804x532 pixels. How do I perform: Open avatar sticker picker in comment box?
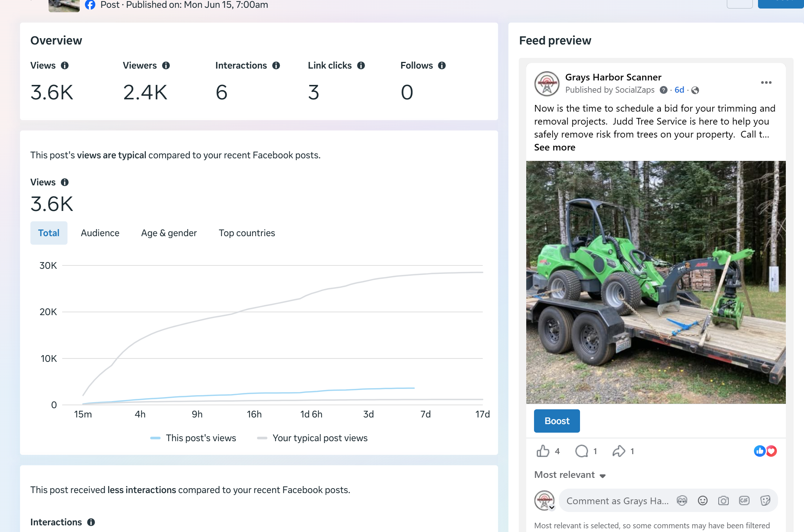coord(682,501)
